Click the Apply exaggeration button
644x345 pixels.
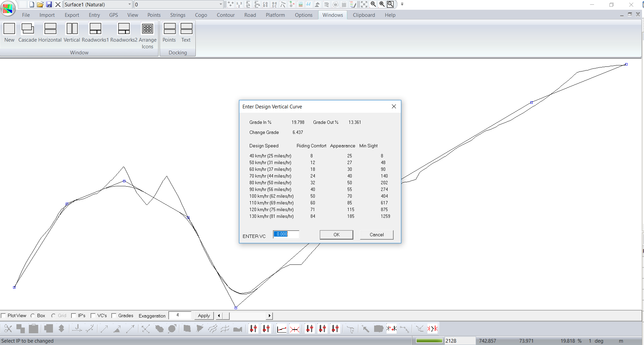point(204,315)
